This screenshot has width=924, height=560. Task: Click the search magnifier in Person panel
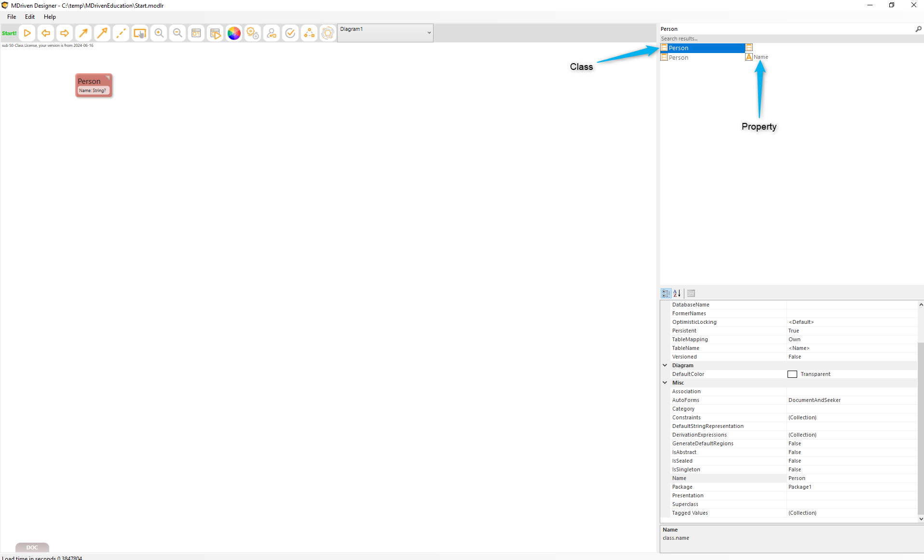(918, 29)
